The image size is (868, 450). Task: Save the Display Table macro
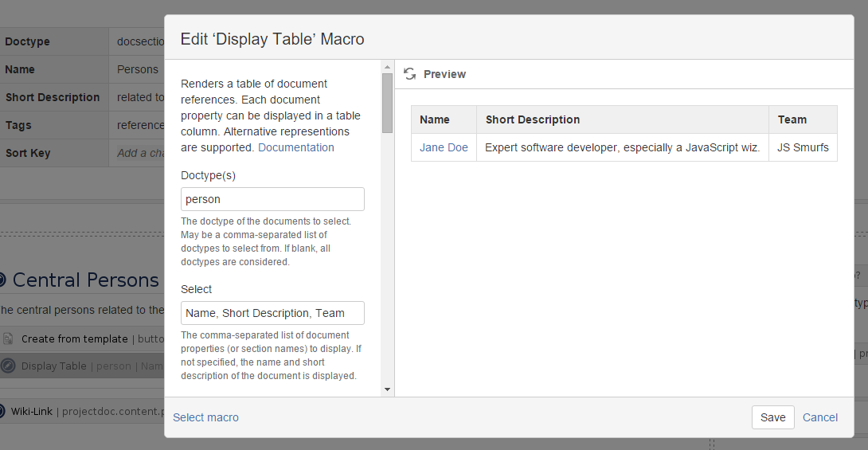click(772, 417)
